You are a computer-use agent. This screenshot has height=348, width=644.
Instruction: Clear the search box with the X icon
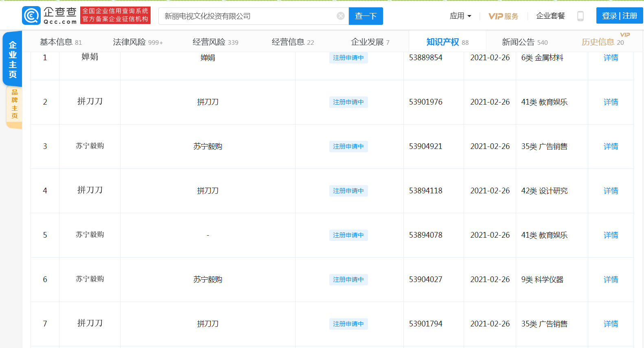[x=341, y=16]
